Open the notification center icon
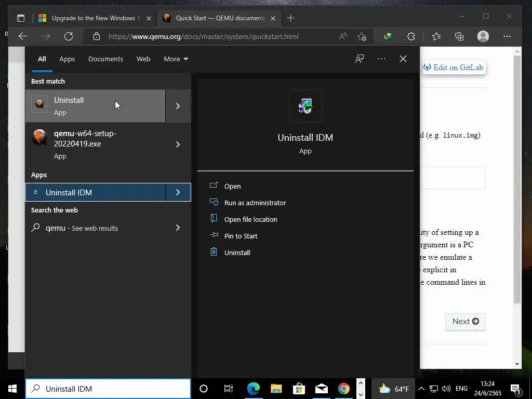The image size is (532, 399). tap(516, 389)
